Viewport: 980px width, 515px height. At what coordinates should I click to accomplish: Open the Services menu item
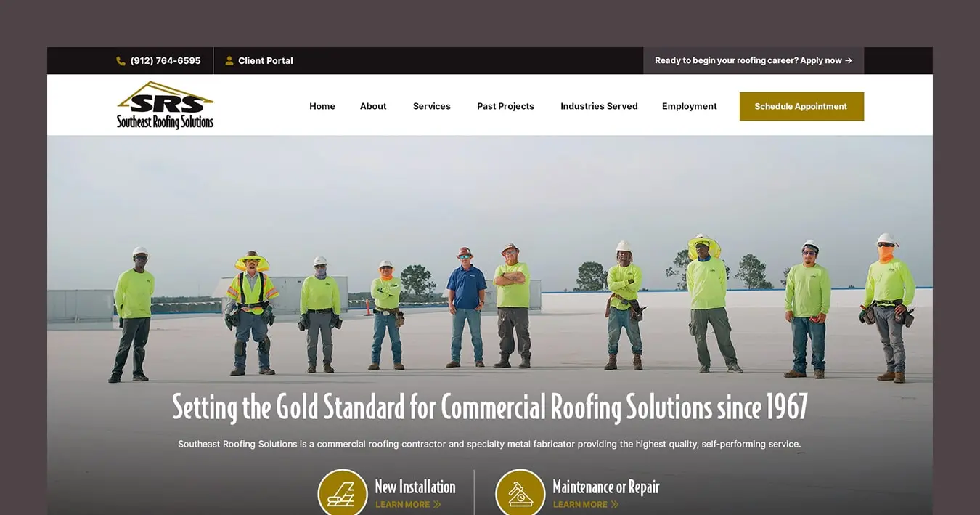click(x=432, y=106)
